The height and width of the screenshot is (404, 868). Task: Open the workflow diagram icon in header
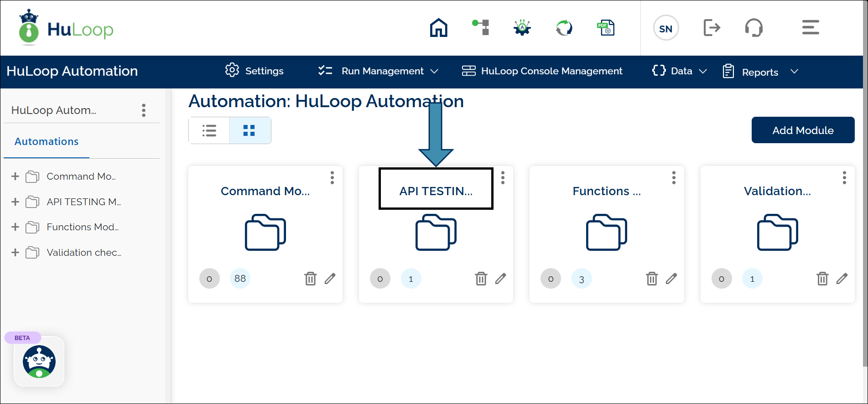pyautogui.click(x=481, y=28)
